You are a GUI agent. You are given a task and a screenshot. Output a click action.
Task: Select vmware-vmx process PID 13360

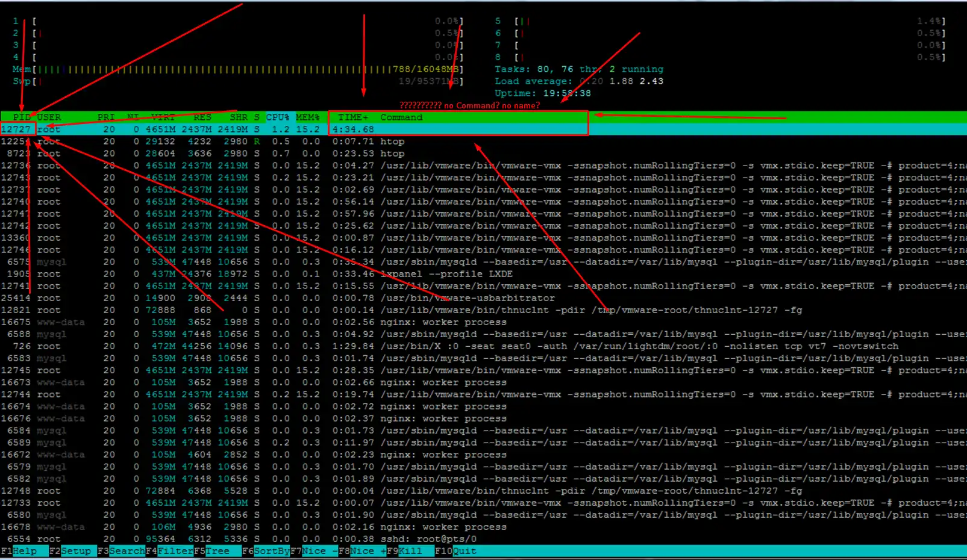point(483,238)
